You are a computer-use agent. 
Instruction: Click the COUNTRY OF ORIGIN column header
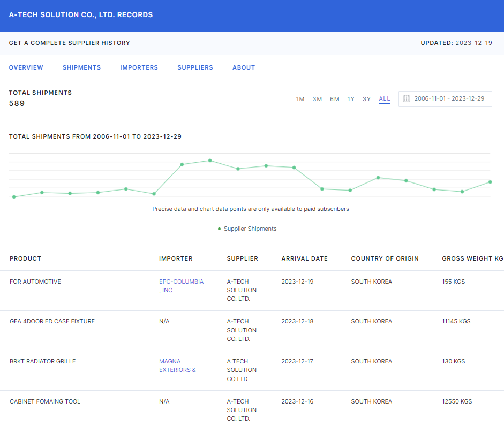385,258
